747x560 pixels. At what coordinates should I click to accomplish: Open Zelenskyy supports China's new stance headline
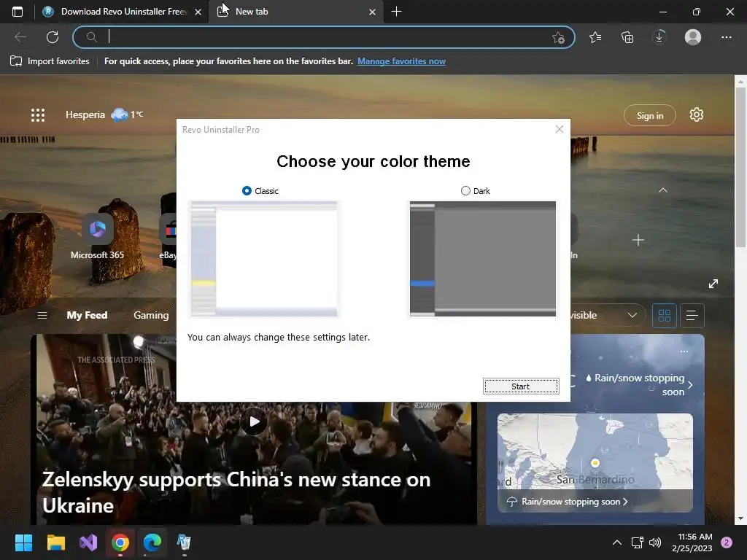236,492
